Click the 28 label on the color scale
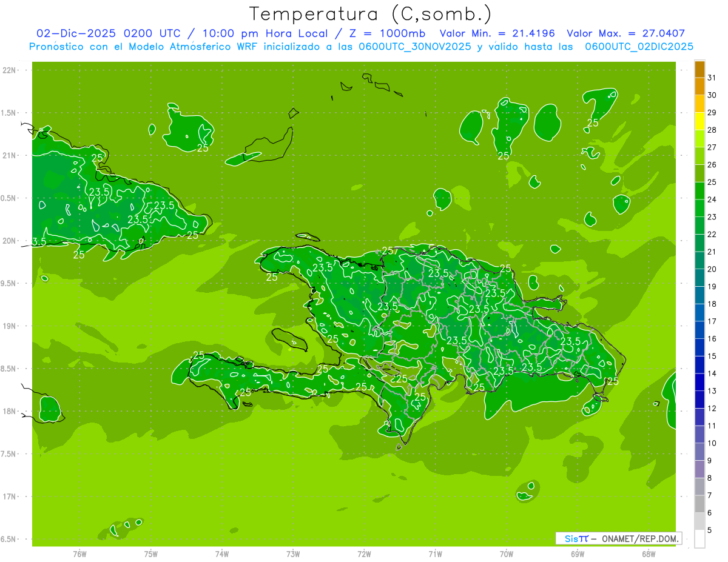The height and width of the screenshot is (562, 728). pyautogui.click(x=712, y=130)
